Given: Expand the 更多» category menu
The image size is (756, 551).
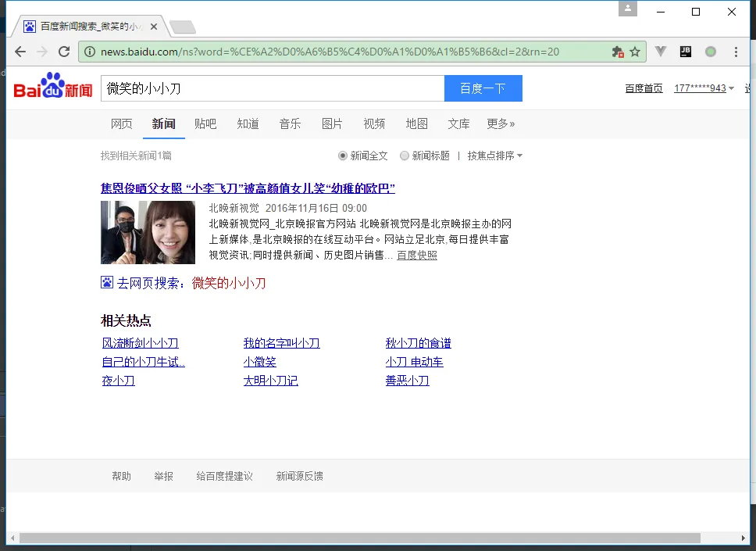Looking at the screenshot, I should click(x=501, y=123).
